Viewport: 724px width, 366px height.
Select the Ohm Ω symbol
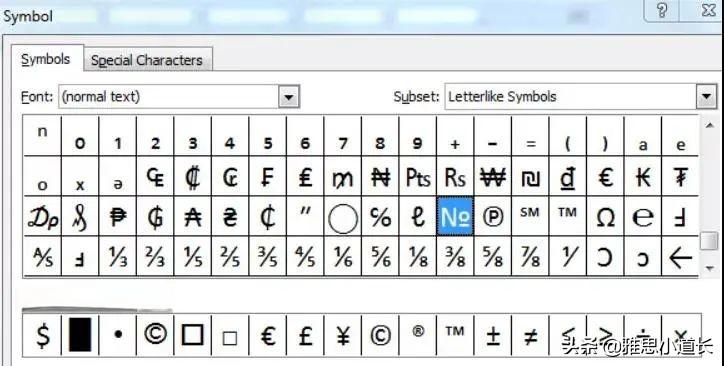pyautogui.click(x=605, y=216)
